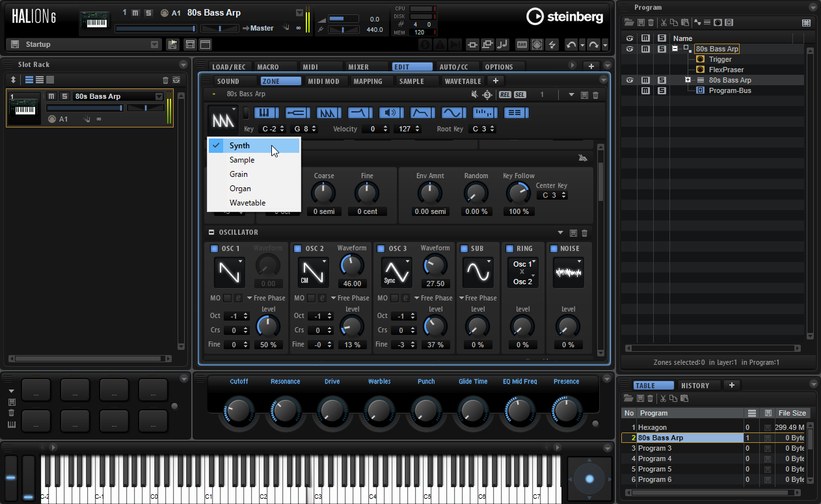Toggle OSC 3 on/off
Viewport: 821px width, 504px height.
(x=381, y=248)
